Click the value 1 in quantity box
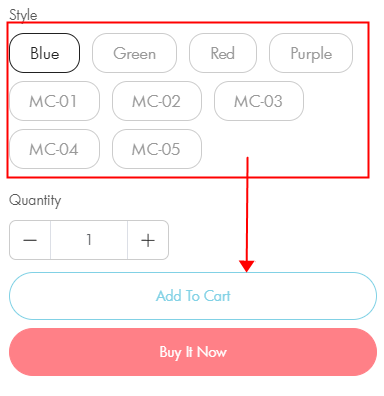This screenshot has height=396, width=384. click(89, 240)
